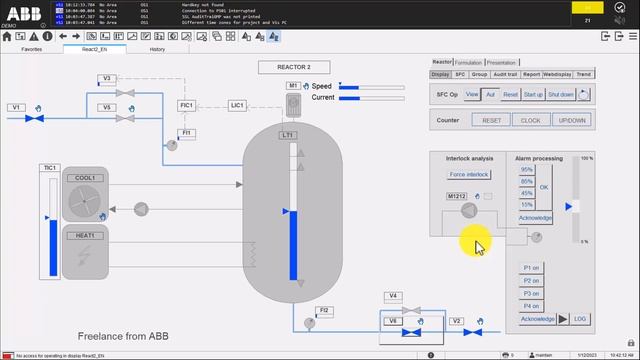Toggle P4 on
The width and height of the screenshot is (640, 360).
(531, 306)
